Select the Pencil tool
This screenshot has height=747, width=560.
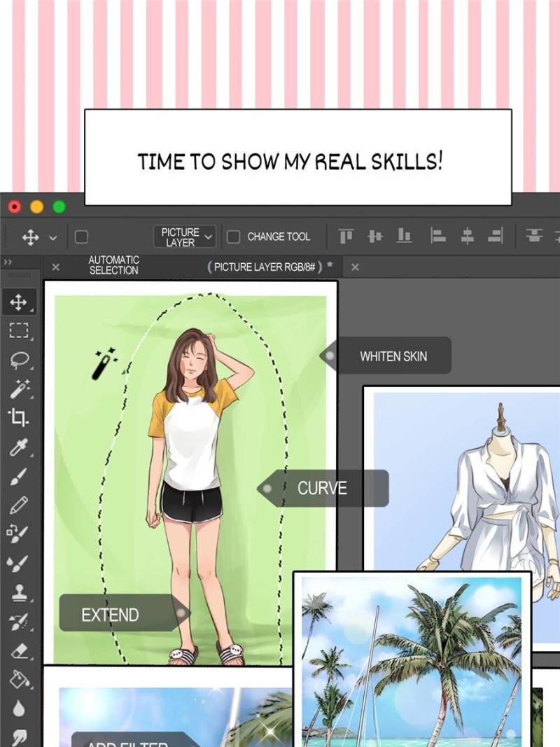click(18, 504)
